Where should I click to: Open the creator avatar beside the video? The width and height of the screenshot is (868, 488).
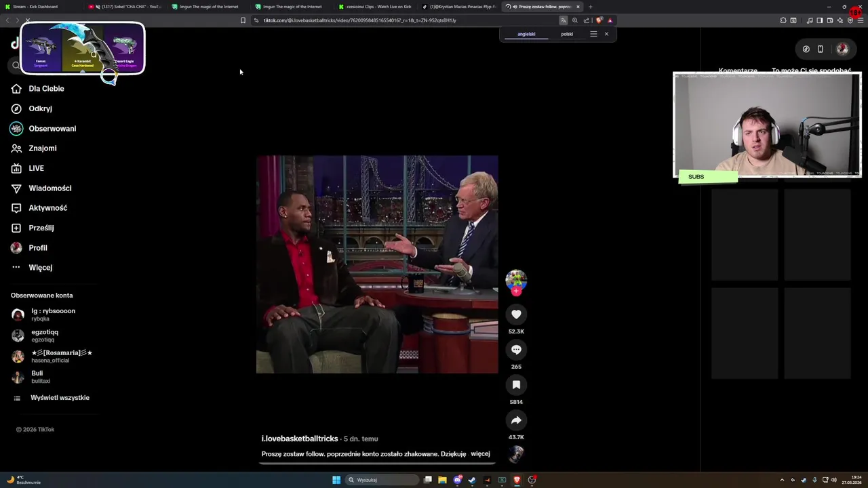[x=516, y=279]
